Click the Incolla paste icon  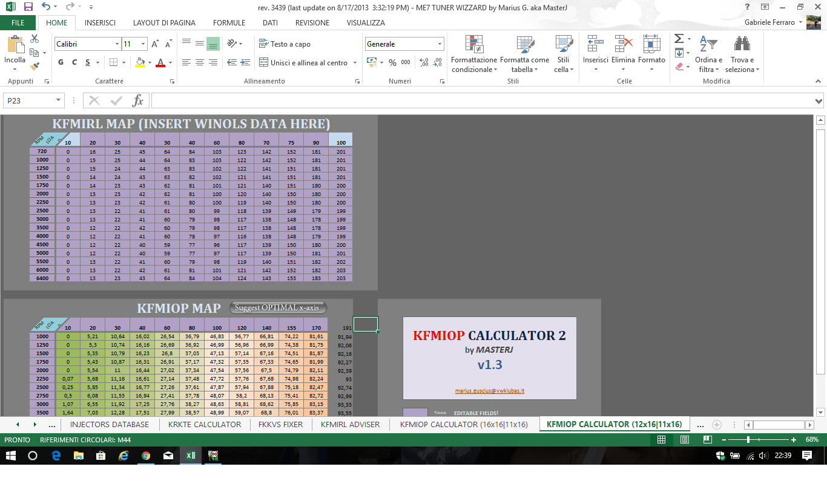pyautogui.click(x=15, y=45)
